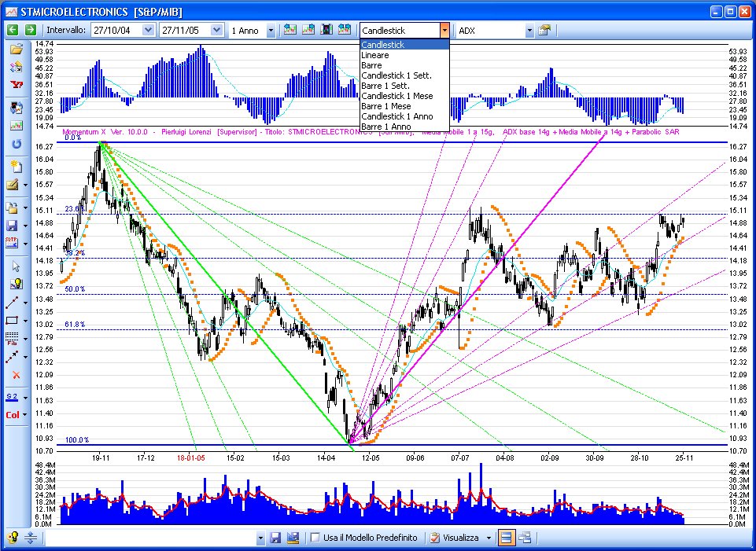Select 'Candlestick' option in chart type list

[x=404, y=45]
